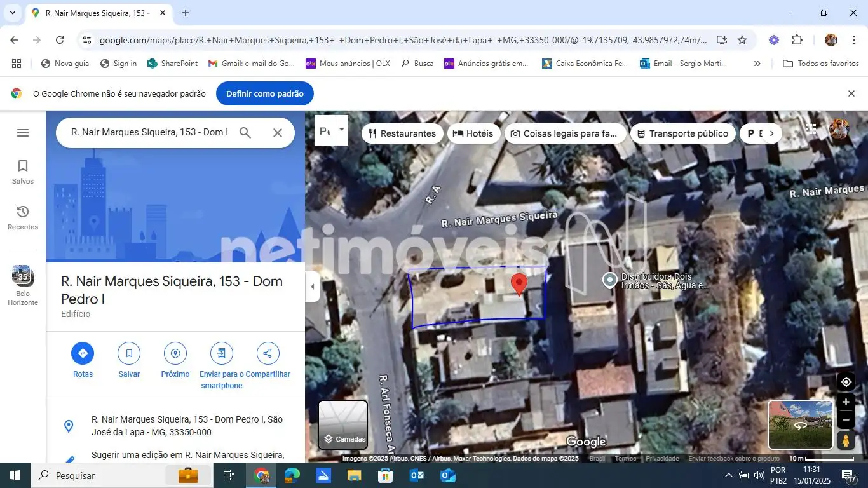Open the Google apps grid

click(x=811, y=128)
